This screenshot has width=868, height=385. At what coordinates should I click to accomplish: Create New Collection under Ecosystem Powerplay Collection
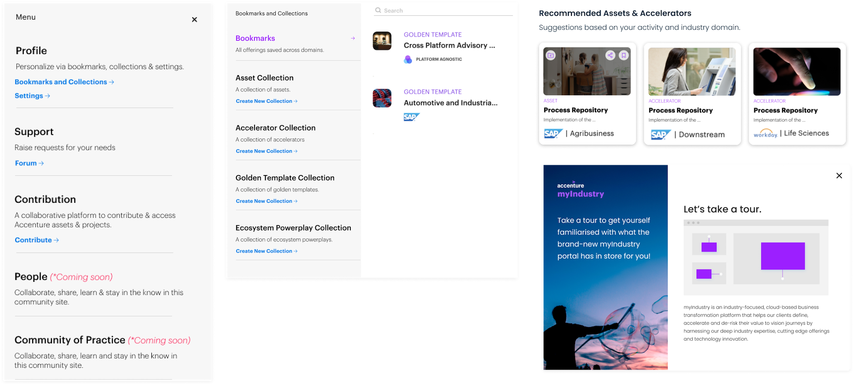click(267, 251)
